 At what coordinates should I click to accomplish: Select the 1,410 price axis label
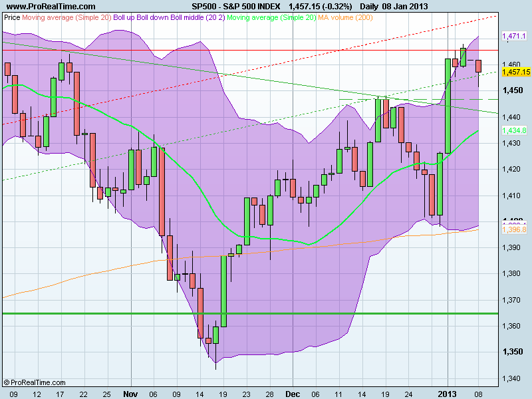tap(511, 196)
